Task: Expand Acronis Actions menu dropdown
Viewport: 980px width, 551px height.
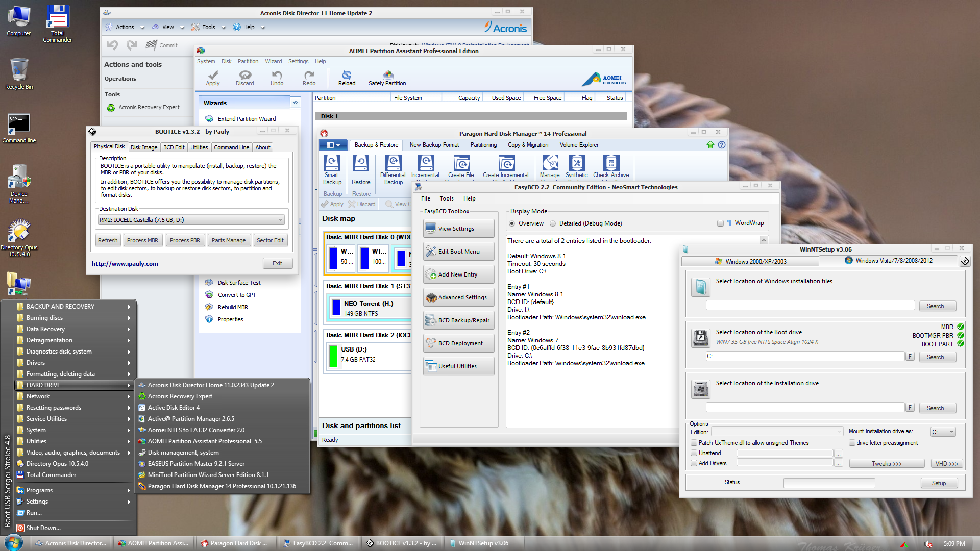Action: (142, 28)
